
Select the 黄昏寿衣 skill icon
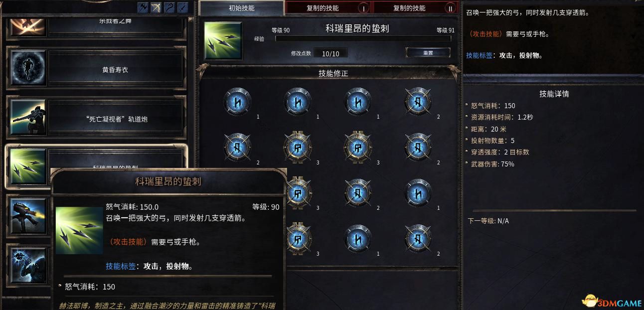(28, 69)
